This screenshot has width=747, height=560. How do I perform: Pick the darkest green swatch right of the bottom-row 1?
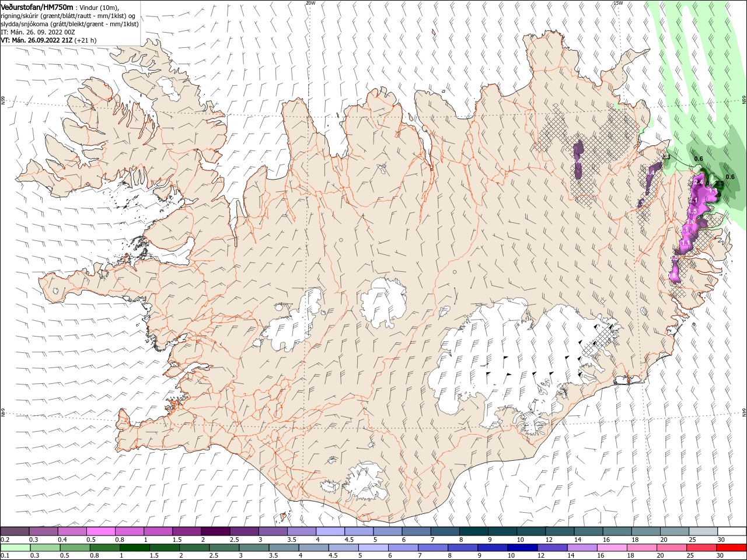[134, 548]
